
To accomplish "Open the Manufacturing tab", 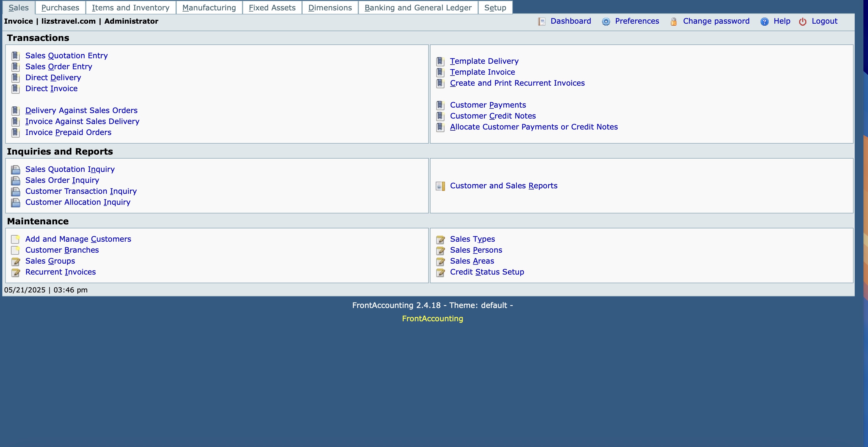I will pyautogui.click(x=208, y=7).
